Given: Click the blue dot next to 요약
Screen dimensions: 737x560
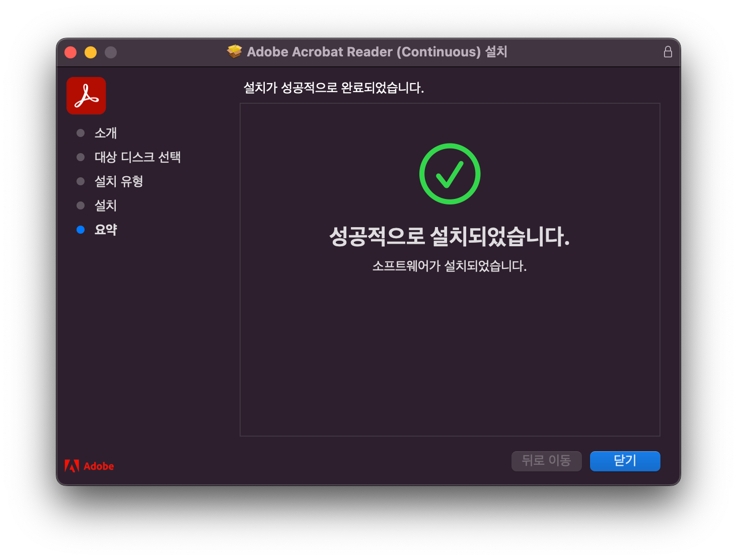Looking at the screenshot, I should [x=81, y=229].
